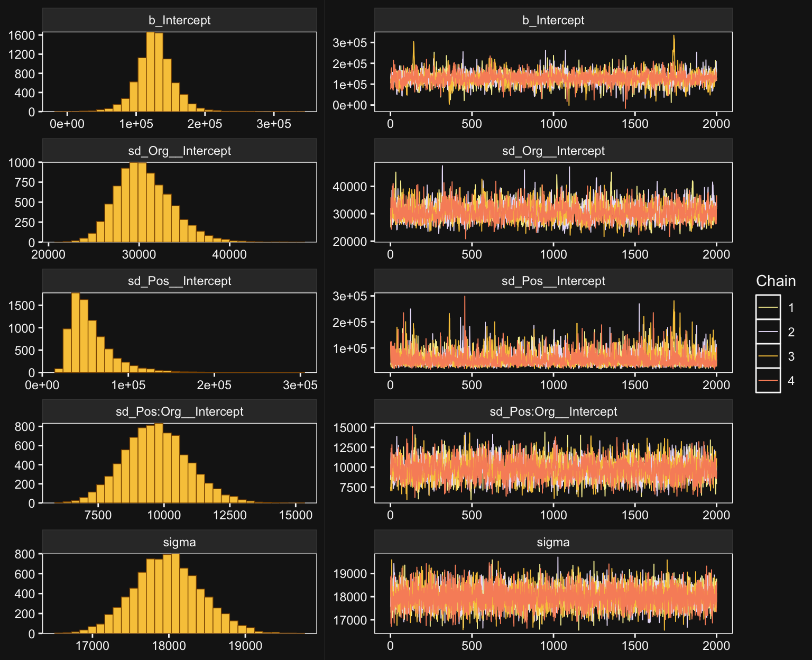Click the 18000 x-axis label under sigma histogram
The image size is (812, 660).
(x=169, y=646)
